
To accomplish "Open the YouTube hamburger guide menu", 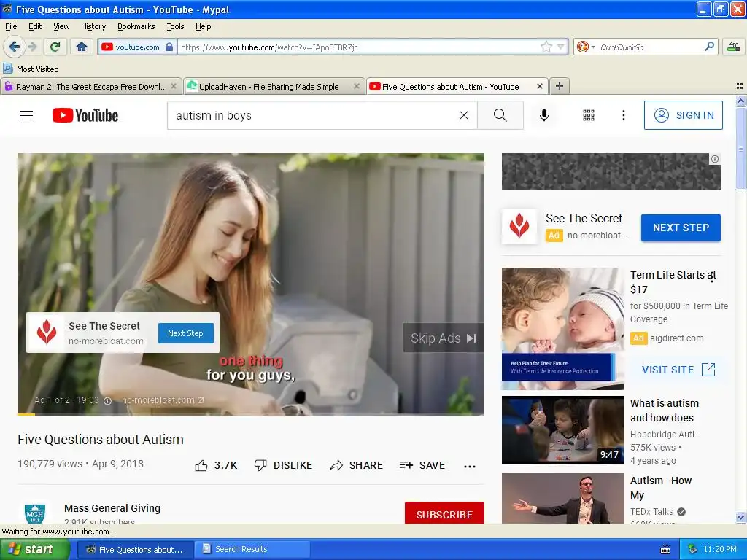I will pos(26,115).
